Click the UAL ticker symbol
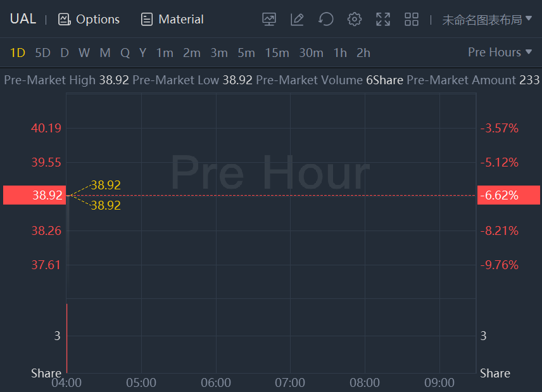This screenshot has height=392, width=542. coord(23,19)
